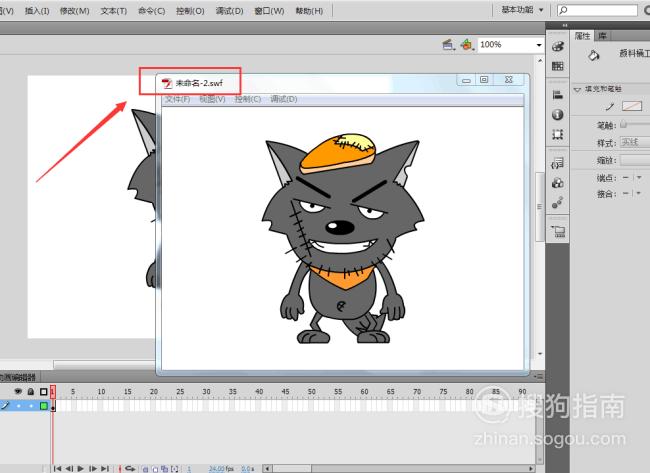Toggle Onion Skin Outlines in timeline
Image resolution: width=650 pixels, height=473 pixels.
pos(155,469)
